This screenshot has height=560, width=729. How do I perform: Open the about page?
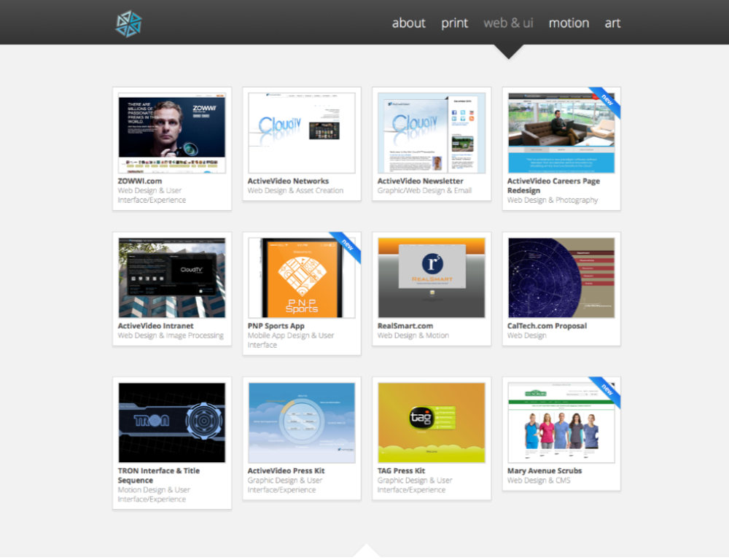409,23
